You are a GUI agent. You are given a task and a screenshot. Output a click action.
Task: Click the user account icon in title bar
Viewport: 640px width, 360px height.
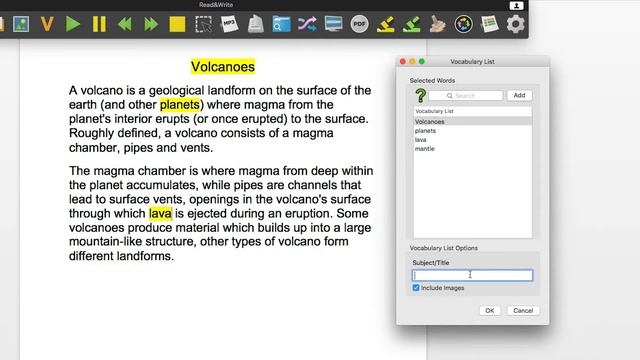click(x=516, y=5)
